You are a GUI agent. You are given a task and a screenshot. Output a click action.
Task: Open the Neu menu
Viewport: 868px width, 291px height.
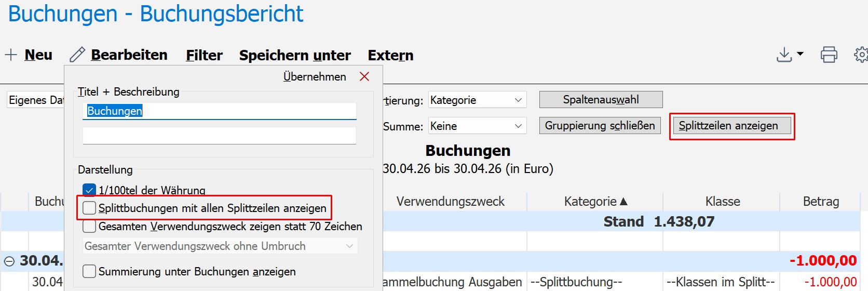(x=38, y=55)
